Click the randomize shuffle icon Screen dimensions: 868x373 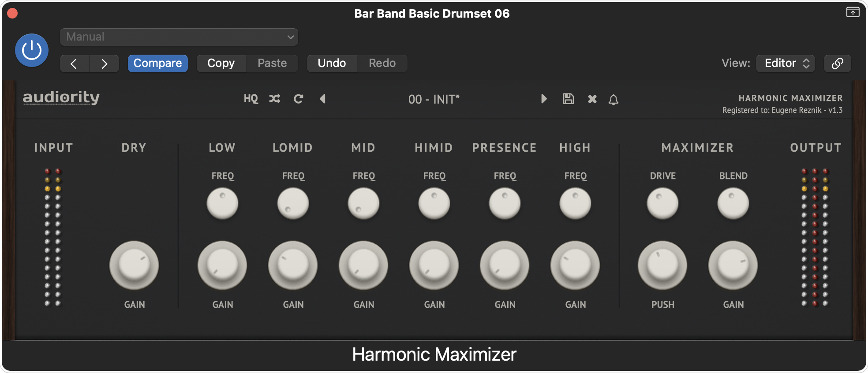coord(274,99)
